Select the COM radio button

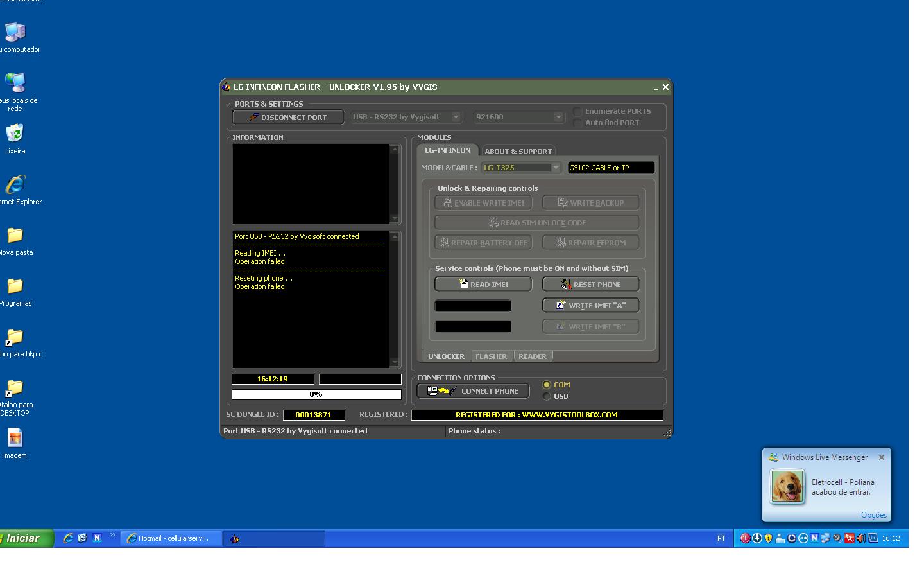(x=547, y=385)
